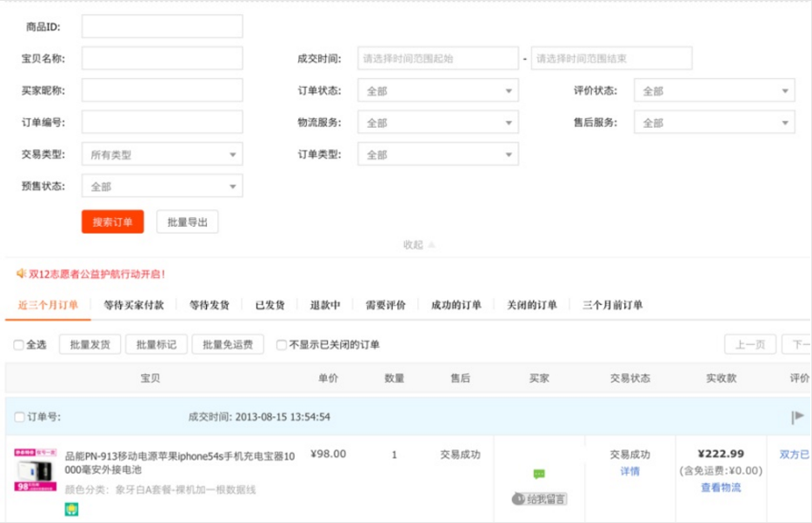Switch to the 等待买家付款 tab
This screenshot has width=812, height=523.
tap(133, 306)
